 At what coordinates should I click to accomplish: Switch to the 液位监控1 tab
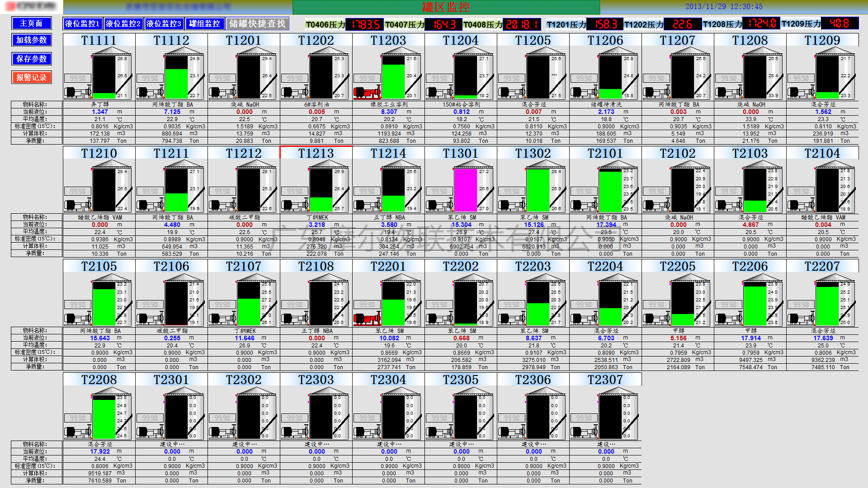(x=82, y=23)
